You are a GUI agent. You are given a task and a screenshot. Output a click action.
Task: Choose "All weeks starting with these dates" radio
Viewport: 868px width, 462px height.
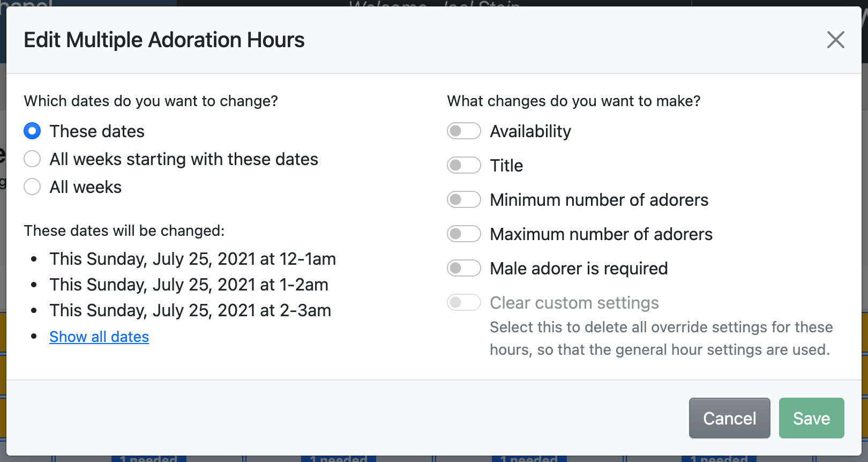(x=32, y=159)
